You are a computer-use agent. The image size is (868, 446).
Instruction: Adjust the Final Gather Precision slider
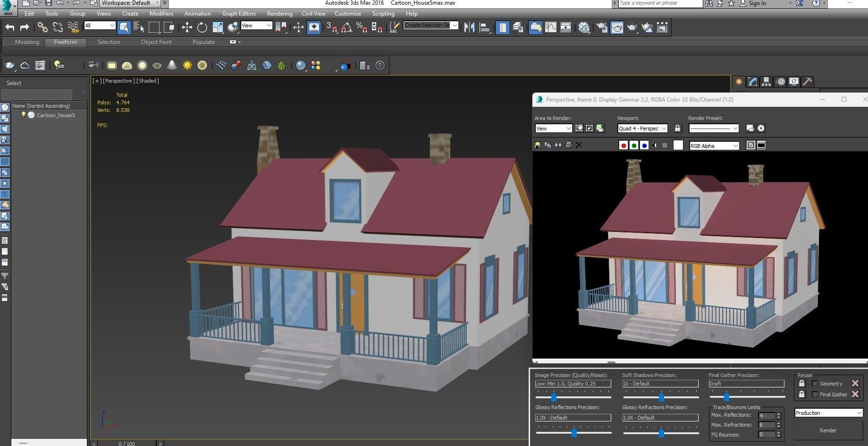[726, 397]
